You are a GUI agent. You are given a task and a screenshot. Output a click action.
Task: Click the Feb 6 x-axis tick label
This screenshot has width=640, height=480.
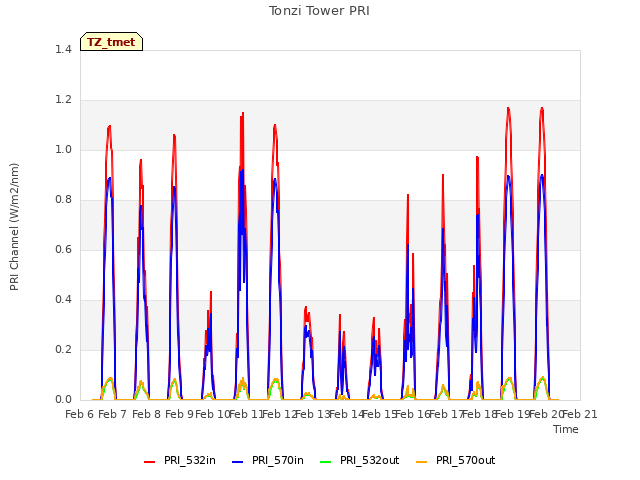(80, 414)
